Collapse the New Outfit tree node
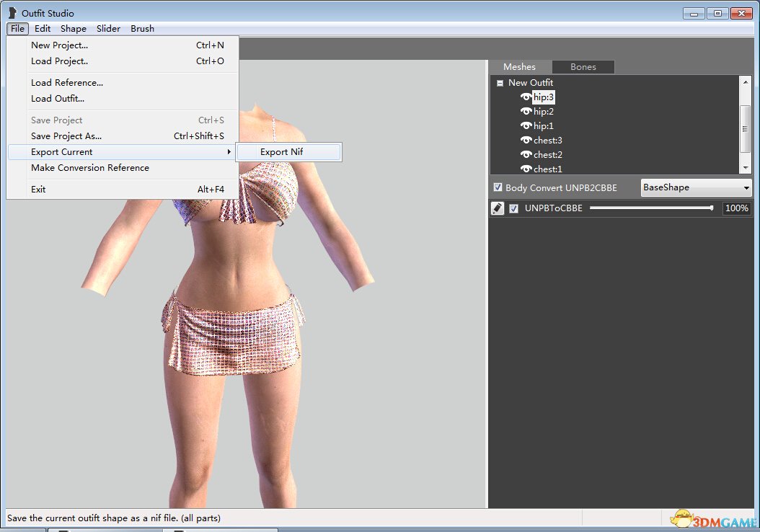This screenshot has height=532, width=760. click(x=500, y=83)
